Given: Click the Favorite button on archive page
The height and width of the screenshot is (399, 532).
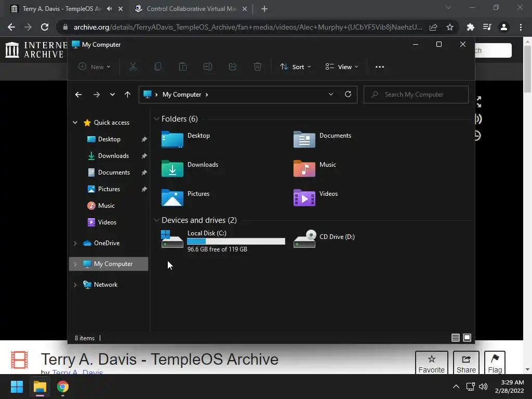Looking at the screenshot, I should click(x=432, y=363).
